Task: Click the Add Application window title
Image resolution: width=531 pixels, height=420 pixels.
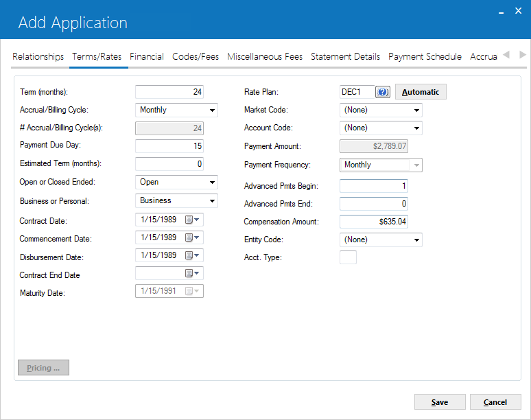Action: tap(73, 23)
